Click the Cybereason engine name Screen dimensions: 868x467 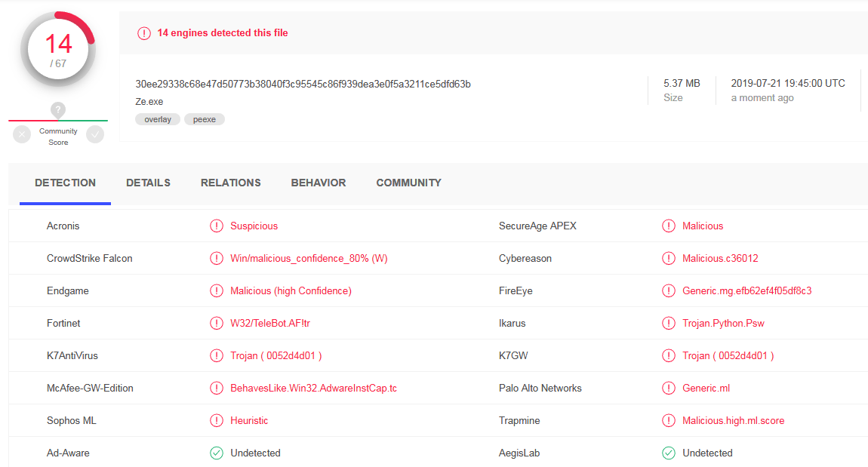(525, 259)
